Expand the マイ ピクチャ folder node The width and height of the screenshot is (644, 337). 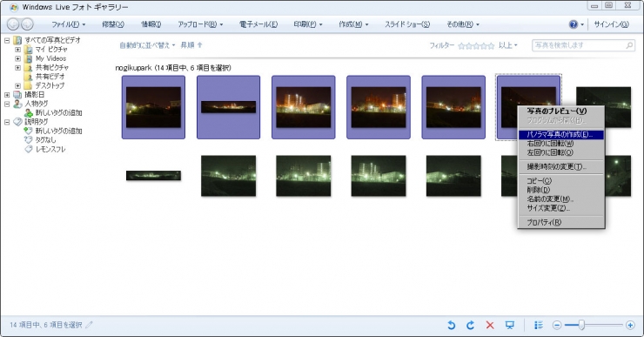(17, 50)
